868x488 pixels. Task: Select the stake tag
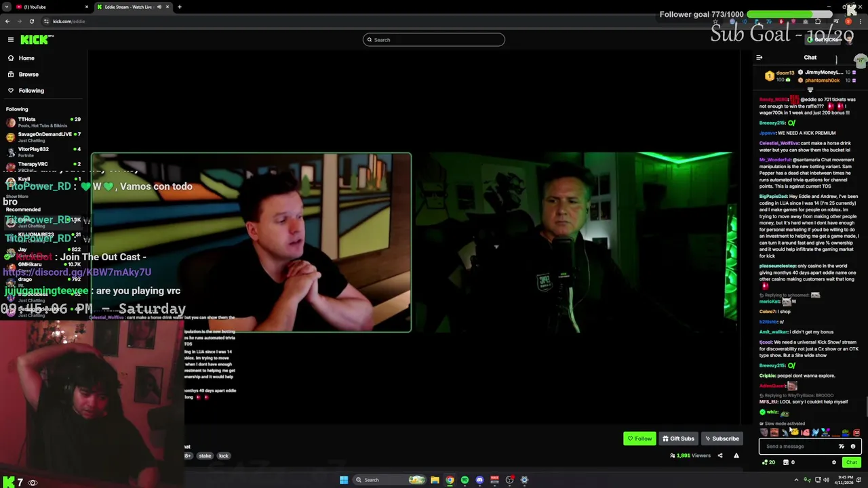point(205,456)
